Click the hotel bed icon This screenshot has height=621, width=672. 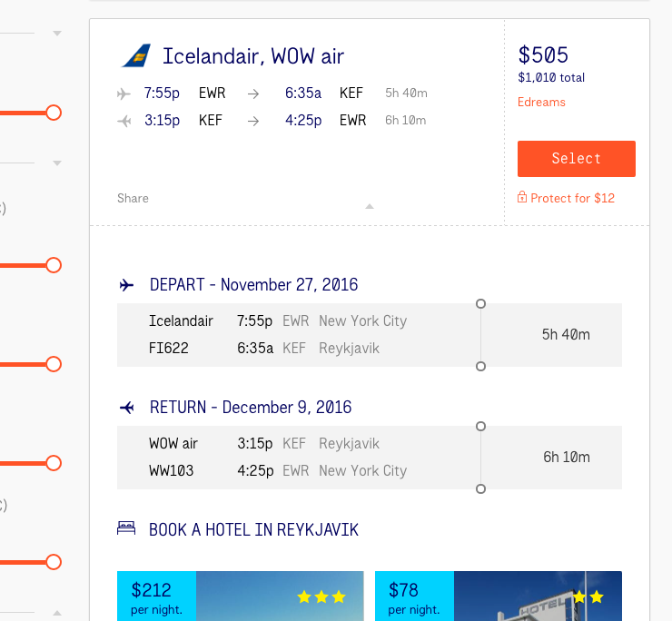tap(126, 528)
